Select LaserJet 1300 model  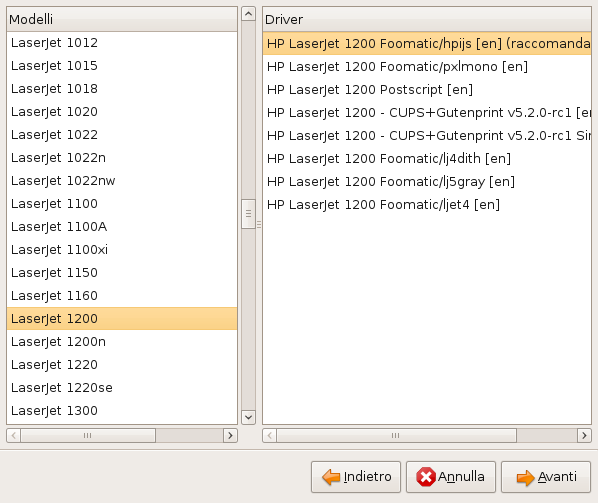122,410
